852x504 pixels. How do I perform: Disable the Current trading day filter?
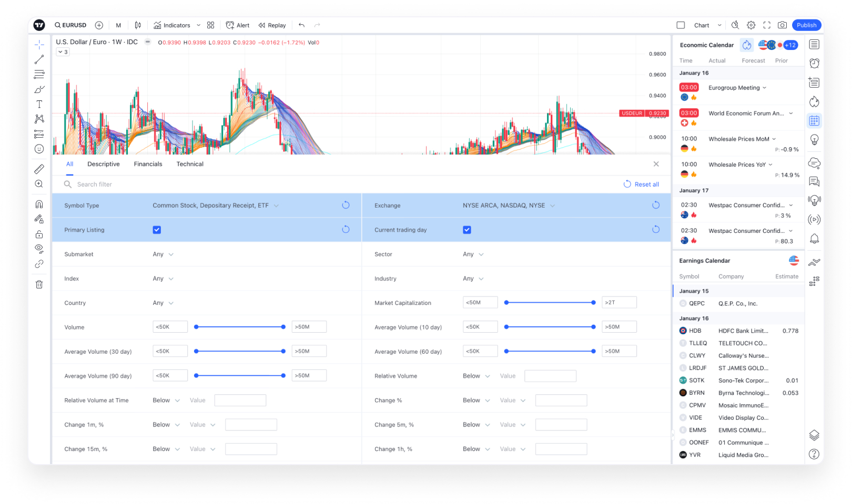tap(467, 230)
